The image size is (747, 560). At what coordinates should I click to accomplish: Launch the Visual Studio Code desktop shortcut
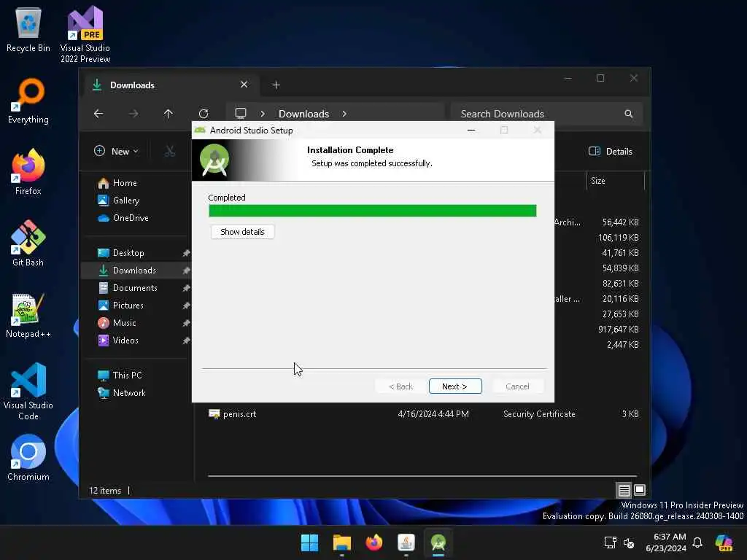point(28,392)
